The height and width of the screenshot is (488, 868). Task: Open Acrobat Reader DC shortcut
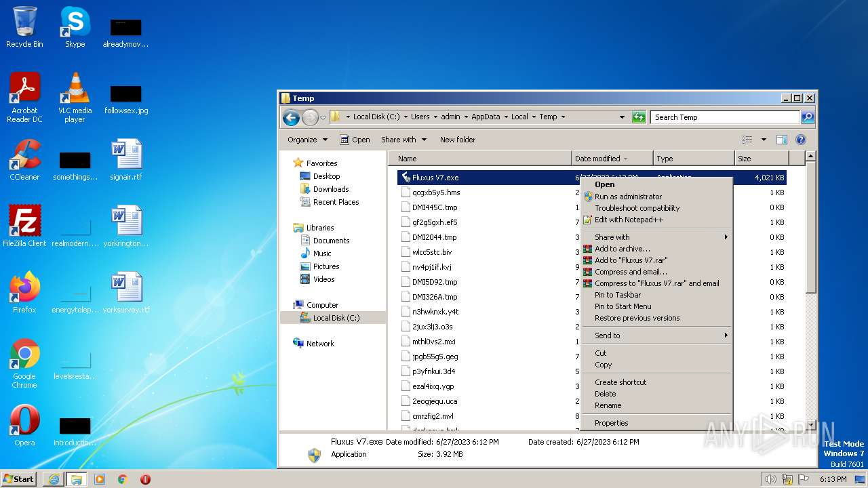coord(24,98)
